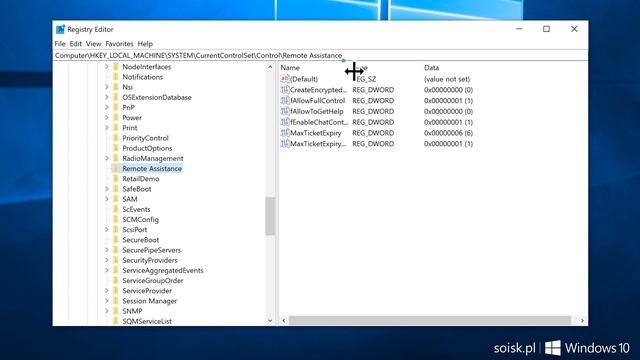Click the folder icon beside NodeInterfaces
Viewport: 640px width, 360px height.
pos(116,67)
